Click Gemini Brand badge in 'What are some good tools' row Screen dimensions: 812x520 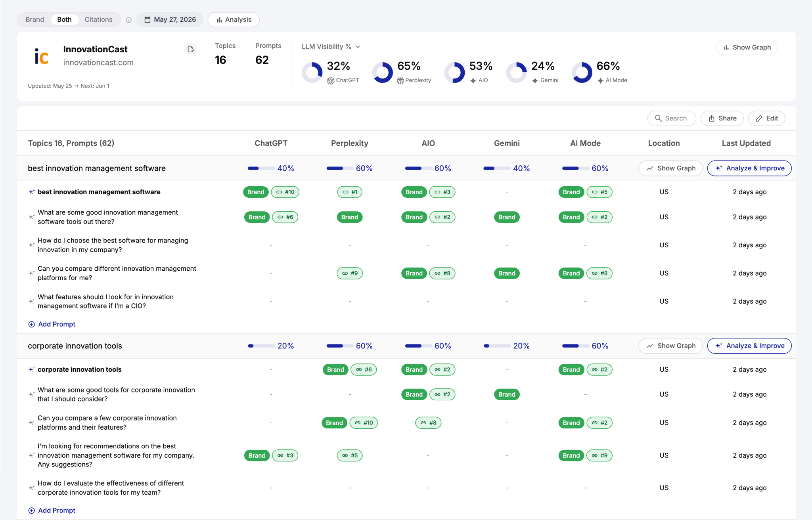click(507, 395)
